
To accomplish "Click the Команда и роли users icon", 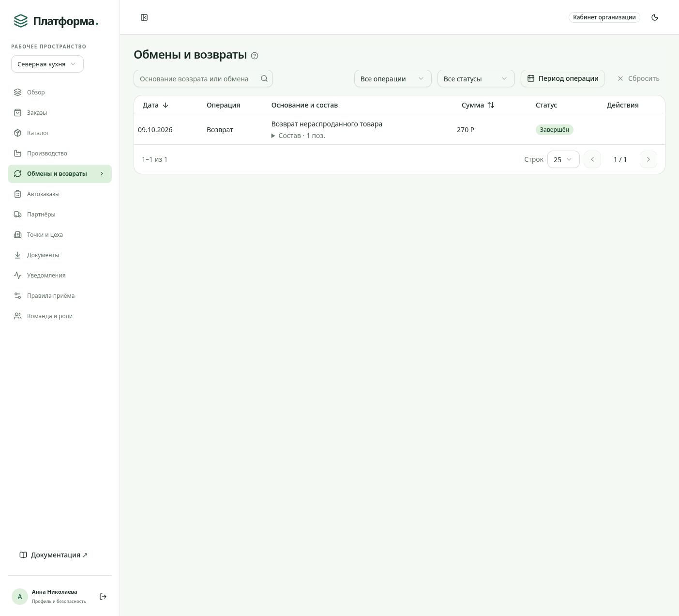I will point(18,316).
